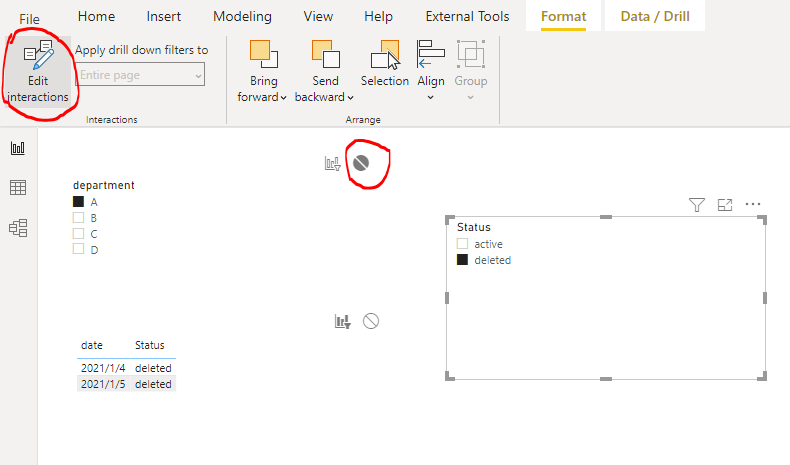Screen dimensions: 790x465
Task: Switch to the View tab
Action: coord(318,16)
